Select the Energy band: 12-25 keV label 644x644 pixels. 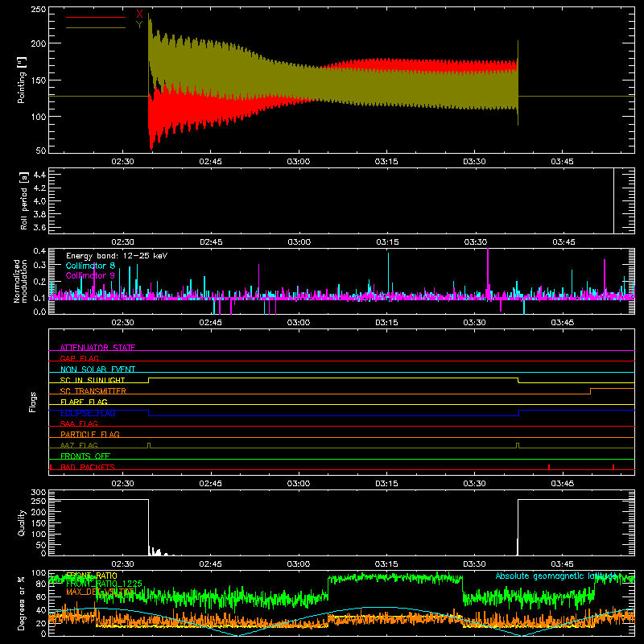117,256
